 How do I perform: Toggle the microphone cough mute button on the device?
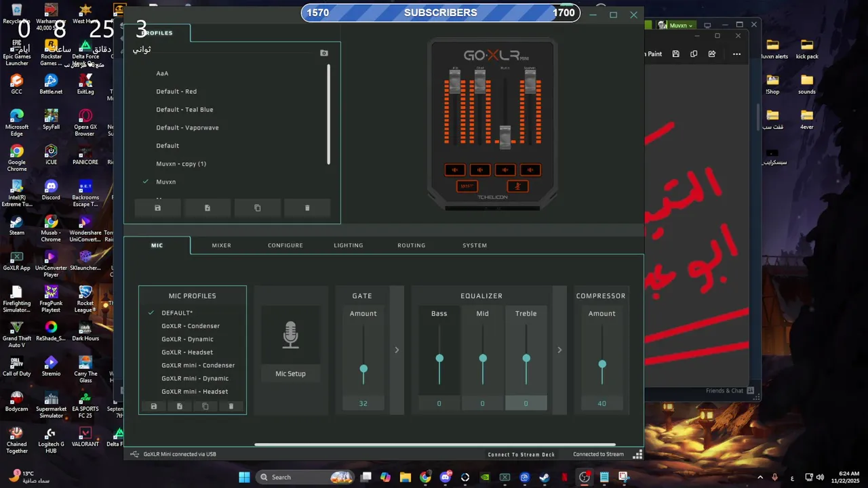(x=517, y=186)
